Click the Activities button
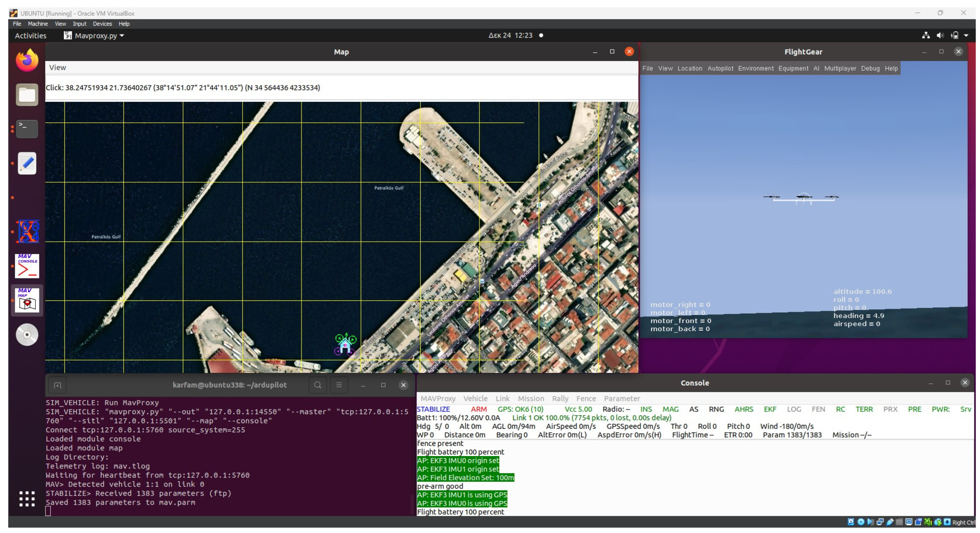The height and width of the screenshot is (533, 980). 31,36
